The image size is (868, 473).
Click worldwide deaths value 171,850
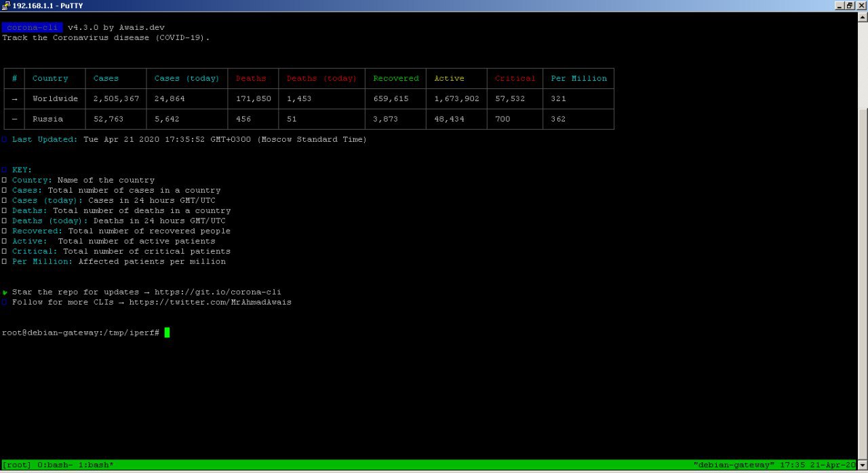click(x=254, y=99)
